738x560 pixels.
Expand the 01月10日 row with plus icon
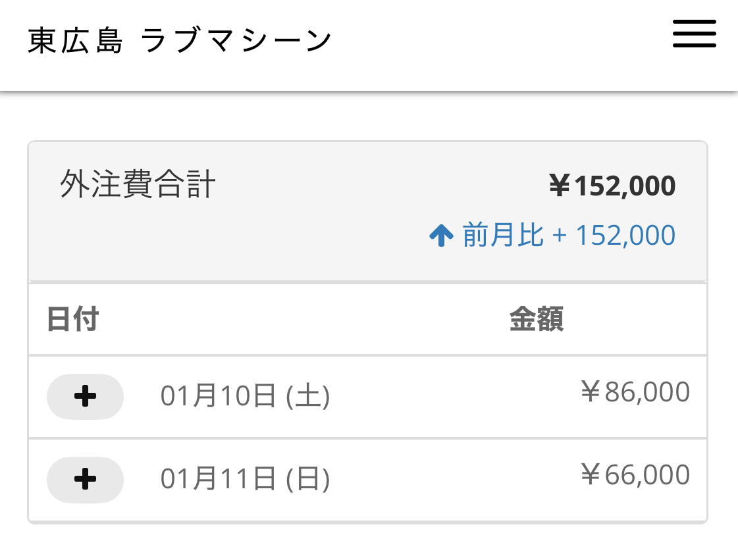point(85,397)
